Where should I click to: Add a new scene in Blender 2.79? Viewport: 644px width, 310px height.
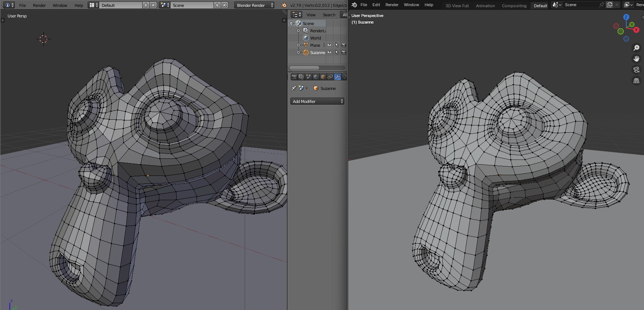(217, 5)
